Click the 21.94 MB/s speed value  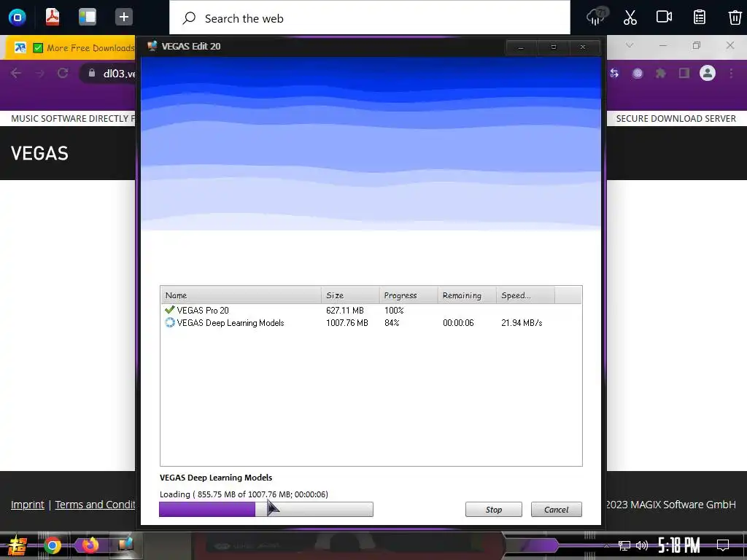coord(522,323)
